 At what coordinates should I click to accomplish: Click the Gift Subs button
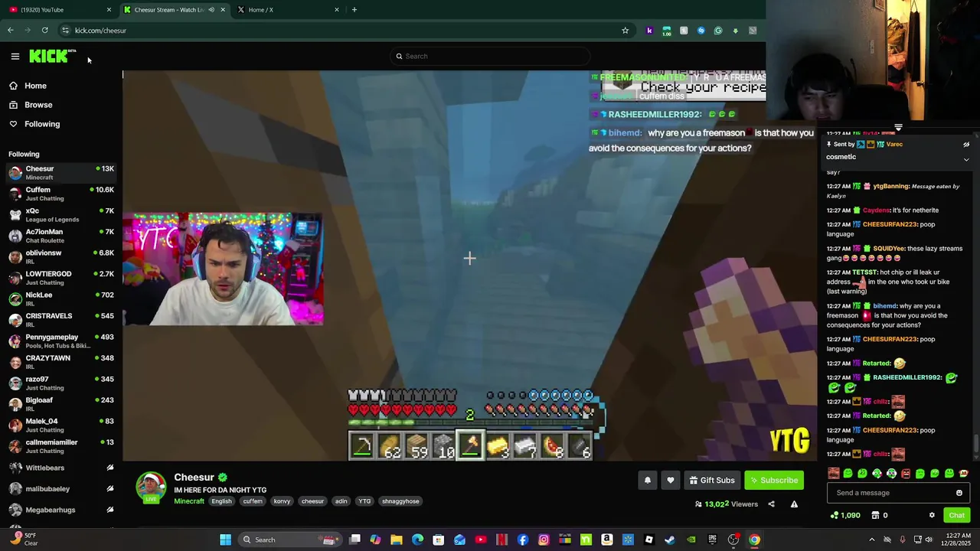point(711,480)
